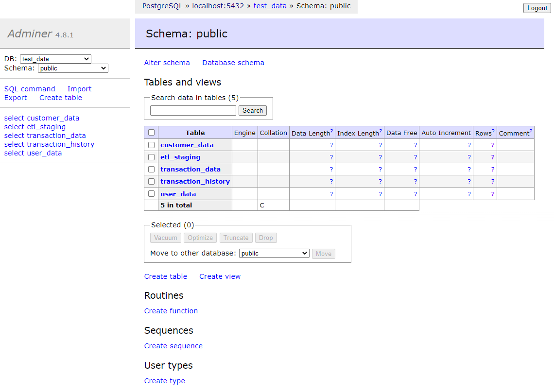The width and height of the screenshot is (554, 392).
Task: Open the SQL command page
Action: (30, 89)
